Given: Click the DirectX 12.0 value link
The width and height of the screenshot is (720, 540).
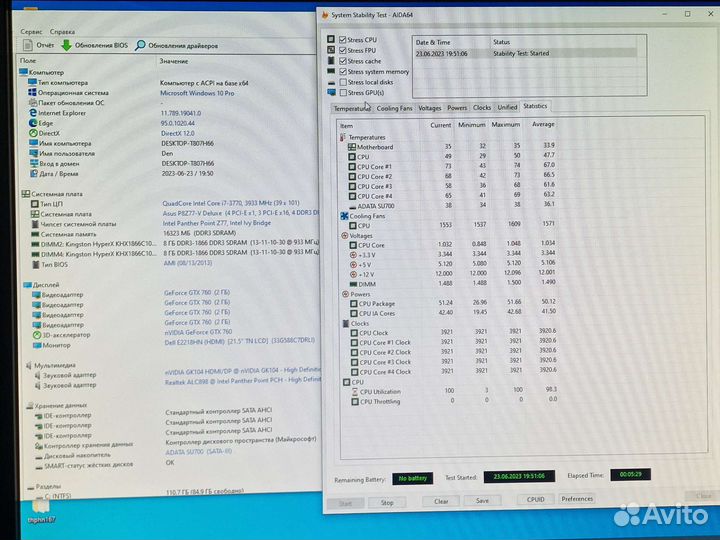Looking at the screenshot, I should 177,133.
